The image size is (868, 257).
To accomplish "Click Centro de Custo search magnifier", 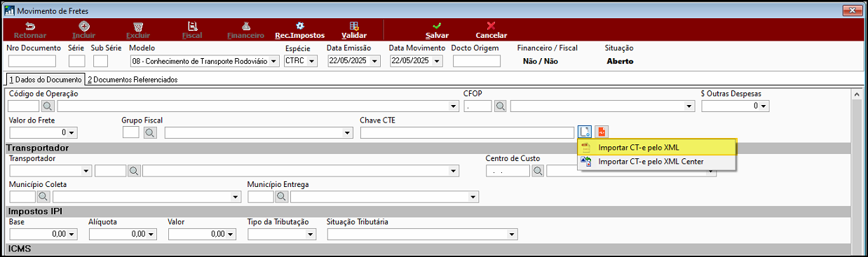I will coord(538,170).
